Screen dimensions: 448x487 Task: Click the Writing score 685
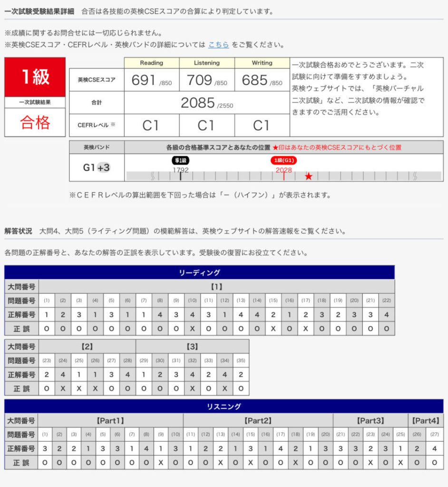(x=254, y=80)
